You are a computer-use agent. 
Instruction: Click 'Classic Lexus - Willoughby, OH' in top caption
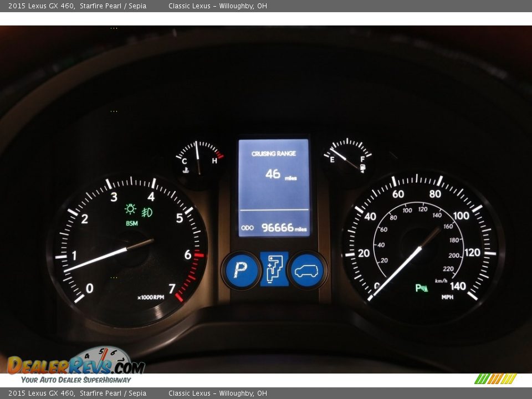[x=217, y=6]
